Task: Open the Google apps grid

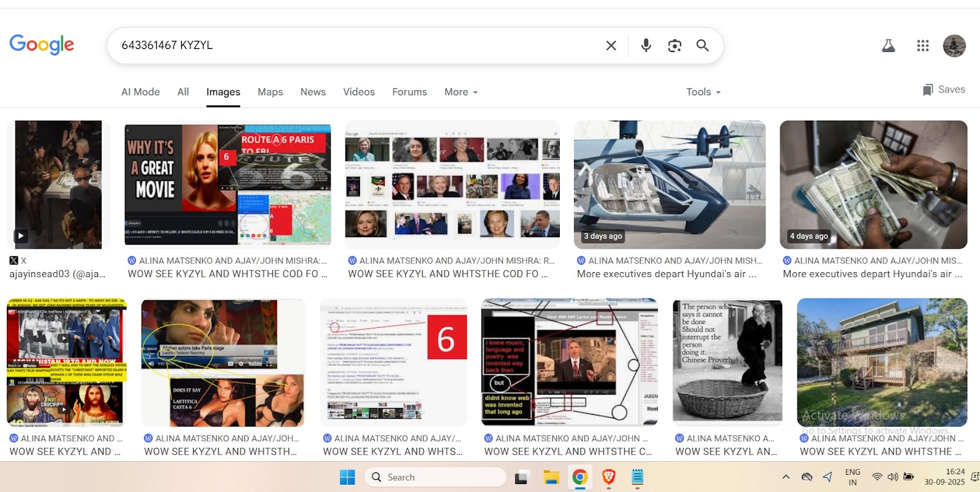Action: pos(922,45)
